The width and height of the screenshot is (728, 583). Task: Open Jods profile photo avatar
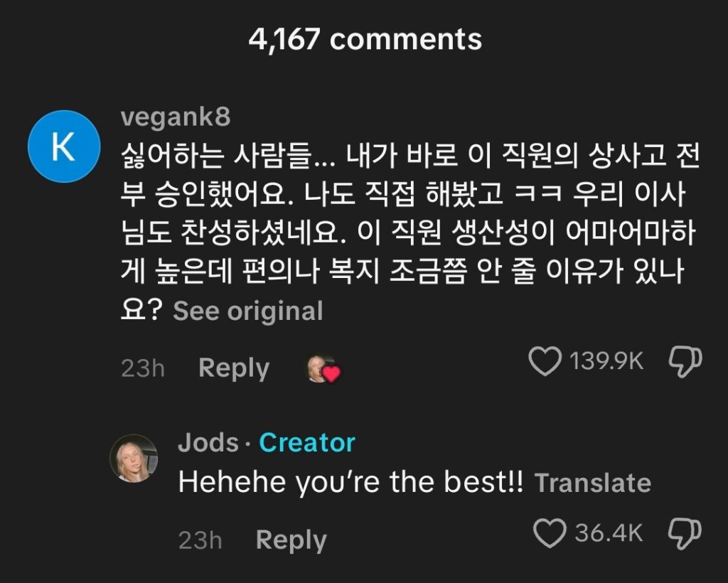pyautogui.click(x=134, y=459)
